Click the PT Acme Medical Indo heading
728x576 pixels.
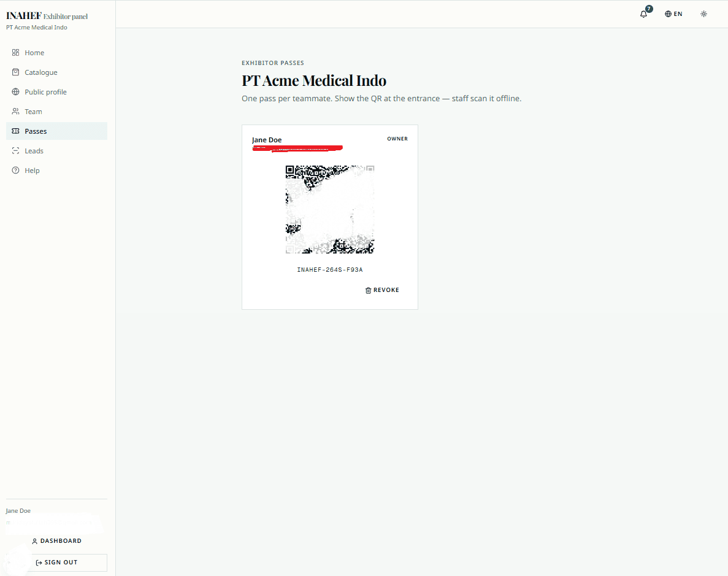coord(314,81)
